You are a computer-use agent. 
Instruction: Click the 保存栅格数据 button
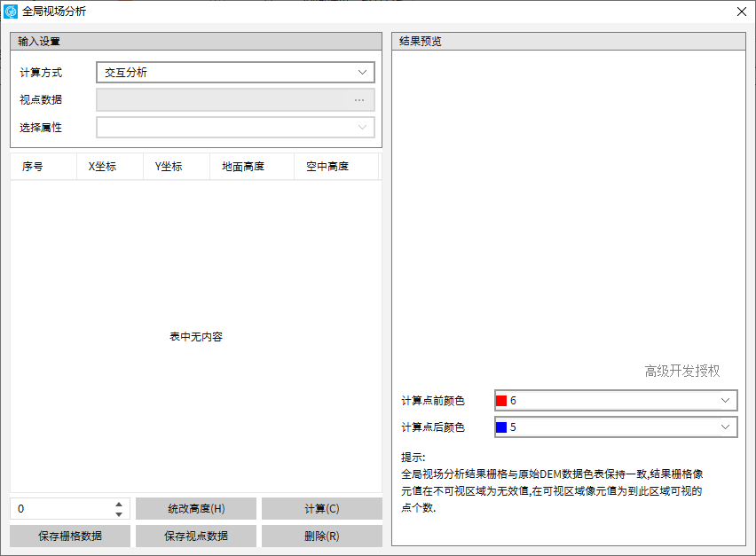click(x=70, y=536)
